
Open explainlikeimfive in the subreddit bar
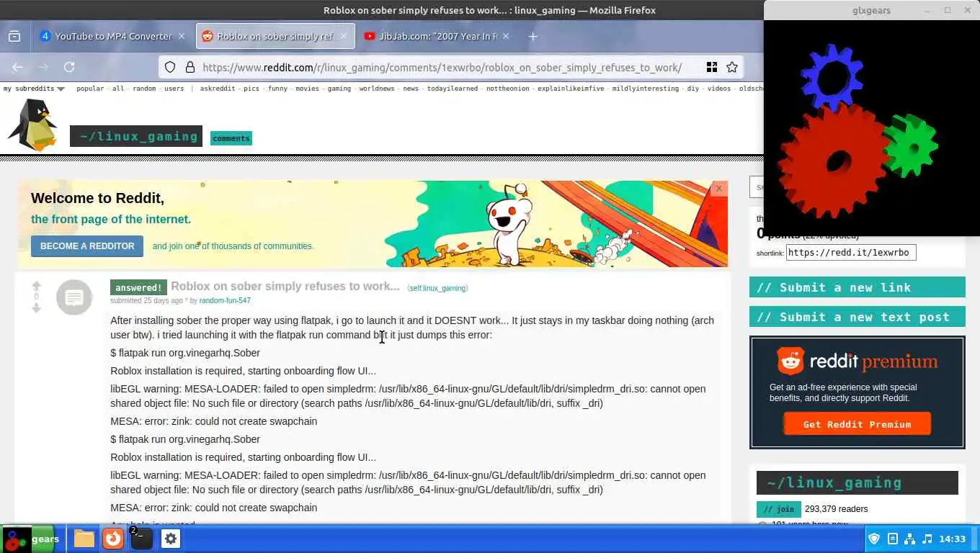(x=570, y=89)
